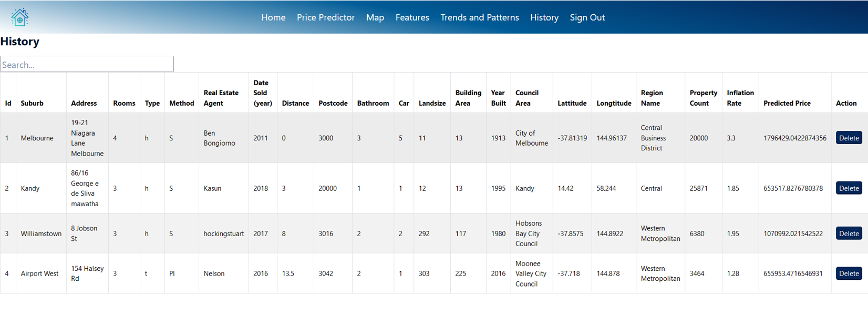This screenshot has height=335, width=868.
Task: Delete the Airport West history record
Action: pyautogui.click(x=849, y=273)
